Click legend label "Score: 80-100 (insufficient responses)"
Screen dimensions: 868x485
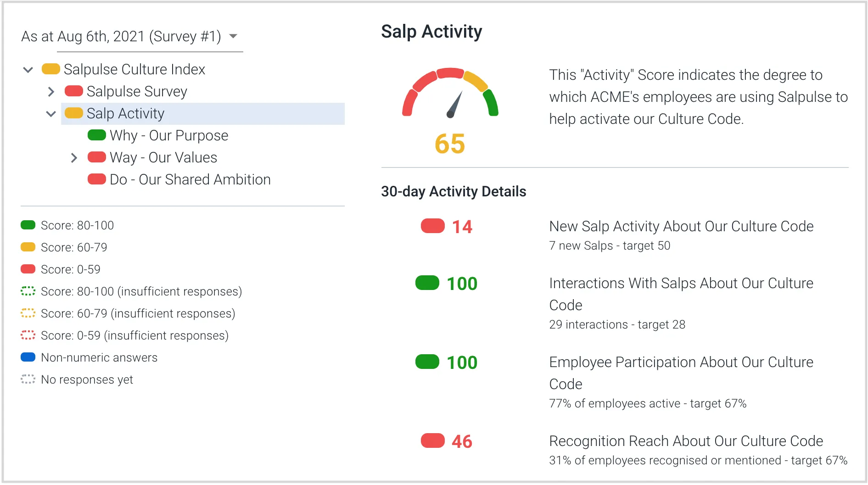pyautogui.click(x=141, y=291)
